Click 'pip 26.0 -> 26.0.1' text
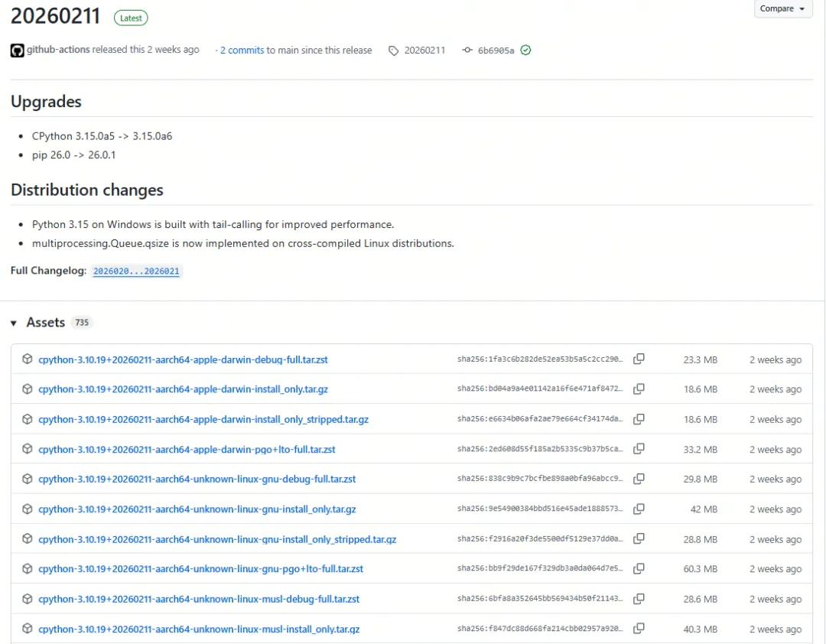 73,155
